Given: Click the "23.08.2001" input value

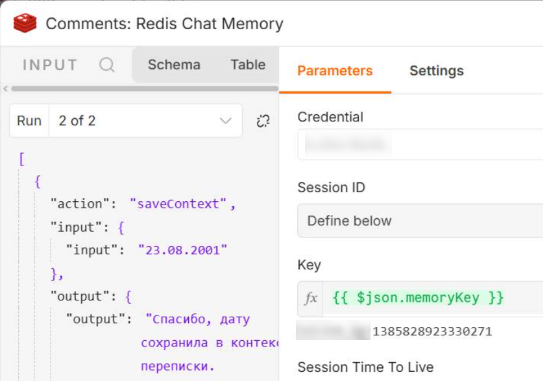Looking at the screenshot, I should [x=182, y=251].
